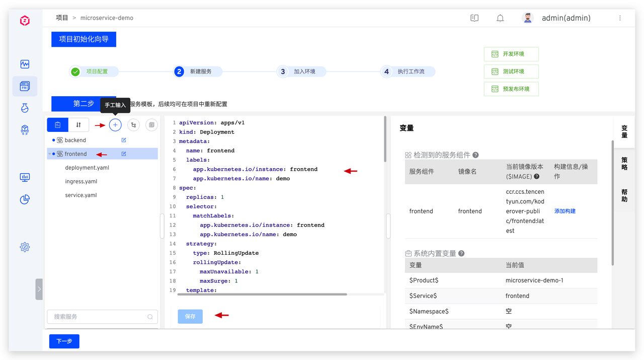644x360 pixels.
Task: Select the frontend service
Action: coord(76,154)
